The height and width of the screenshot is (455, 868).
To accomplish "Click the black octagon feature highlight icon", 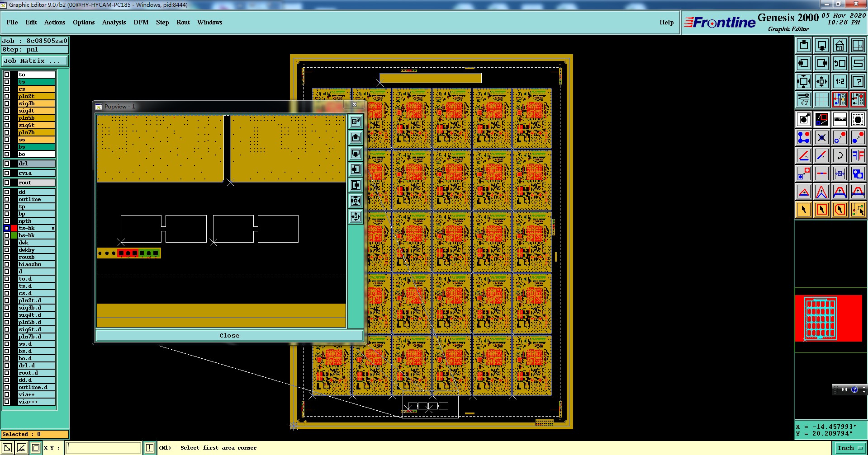I will [858, 119].
